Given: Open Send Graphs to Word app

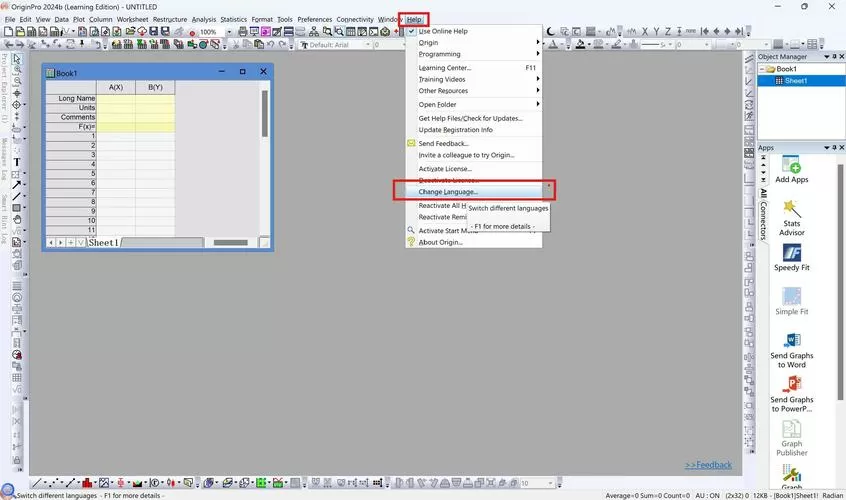Looking at the screenshot, I should tap(792, 350).
